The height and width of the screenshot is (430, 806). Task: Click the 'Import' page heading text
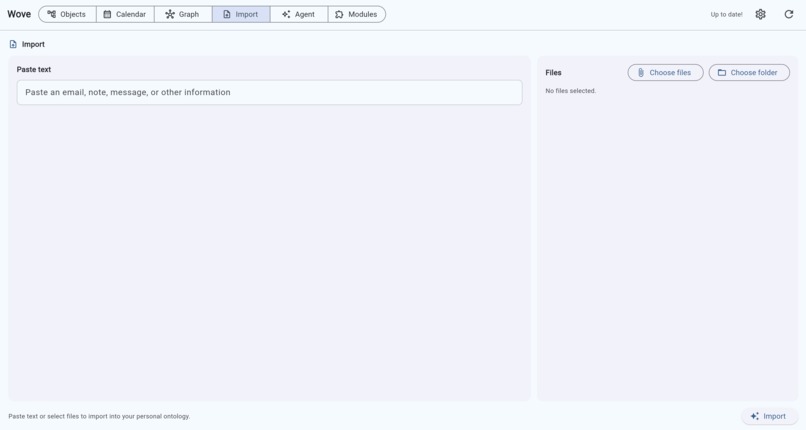click(33, 44)
